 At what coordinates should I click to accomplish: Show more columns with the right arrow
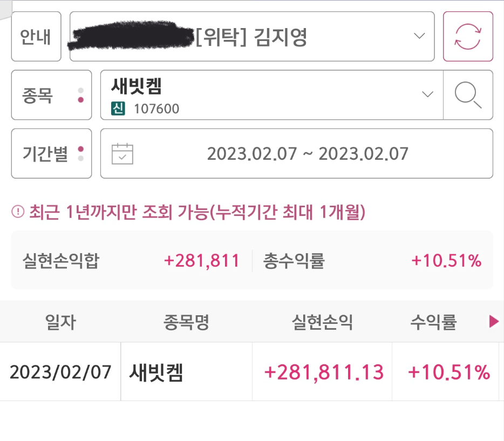494,321
